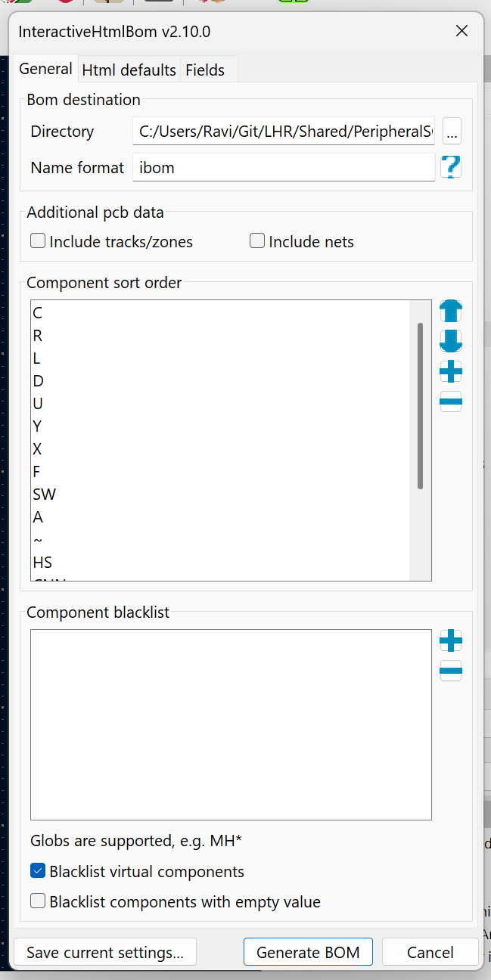Add new entry to component sort order
Image resolution: width=491 pixels, height=980 pixels.
[451, 371]
